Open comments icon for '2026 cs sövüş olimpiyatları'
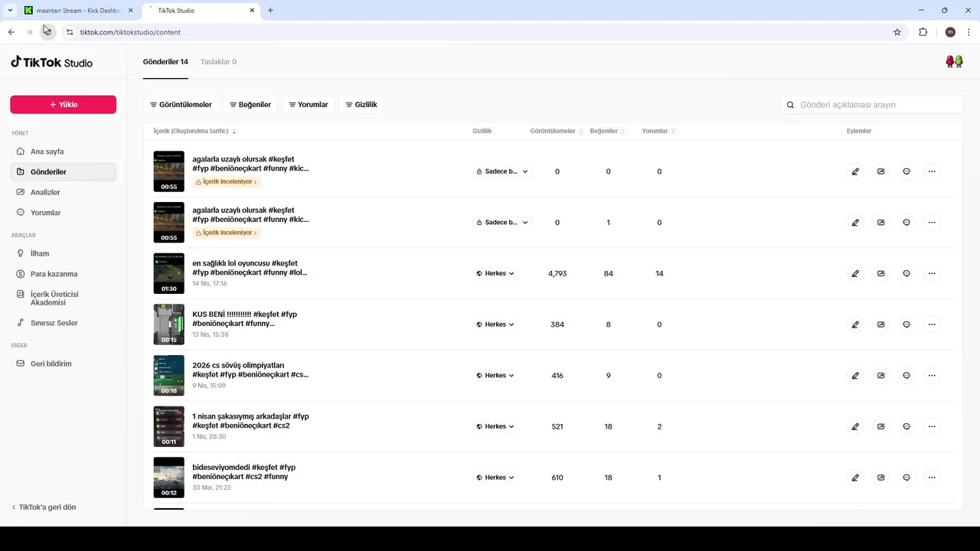The image size is (980, 551). point(906,376)
